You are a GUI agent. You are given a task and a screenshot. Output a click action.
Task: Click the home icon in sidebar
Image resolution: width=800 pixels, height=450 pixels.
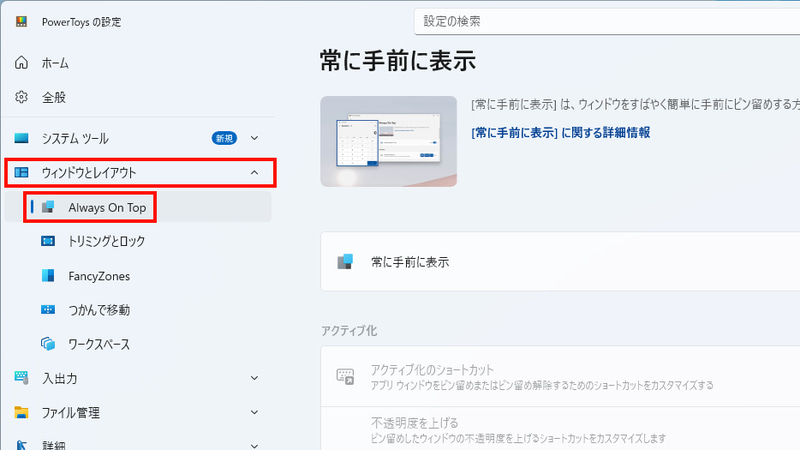(x=21, y=62)
